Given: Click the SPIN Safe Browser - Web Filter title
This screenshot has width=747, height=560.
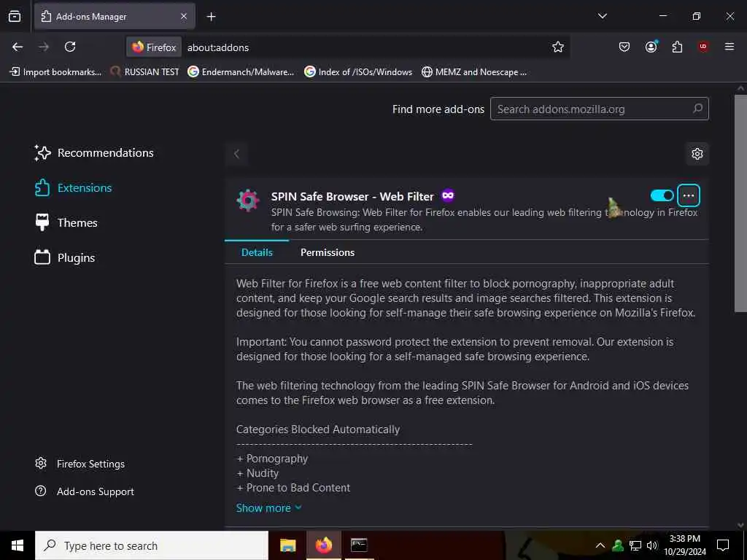Looking at the screenshot, I should (x=352, y=196).
